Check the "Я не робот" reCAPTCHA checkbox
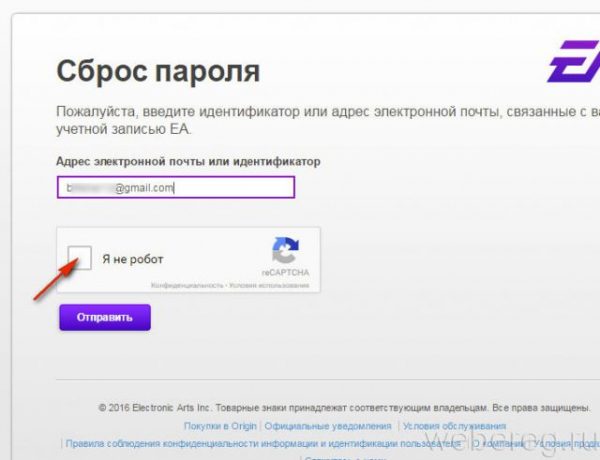This screenshot has width=600, height=460. (x=80, y=258)
